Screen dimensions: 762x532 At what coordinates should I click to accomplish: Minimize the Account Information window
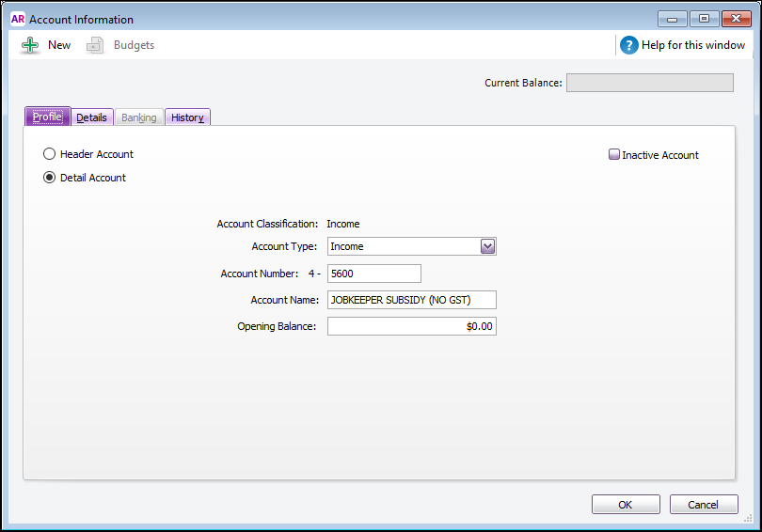pos(672,19)
